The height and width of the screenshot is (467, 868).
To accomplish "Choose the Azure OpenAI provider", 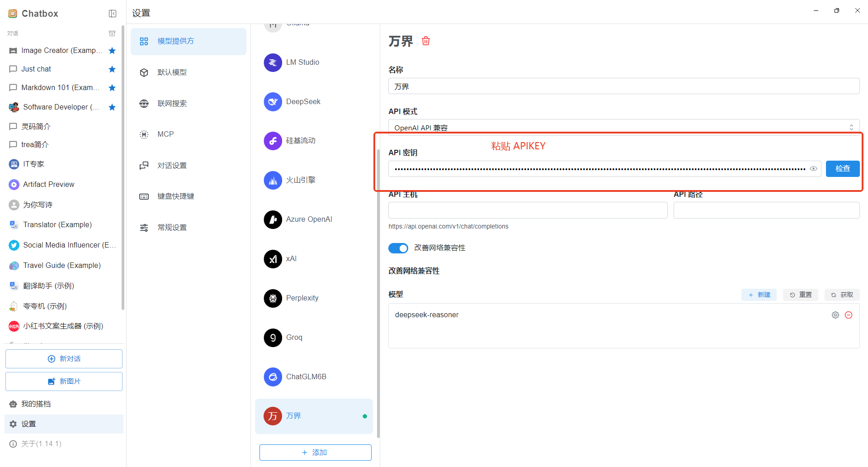I will 314,219.
